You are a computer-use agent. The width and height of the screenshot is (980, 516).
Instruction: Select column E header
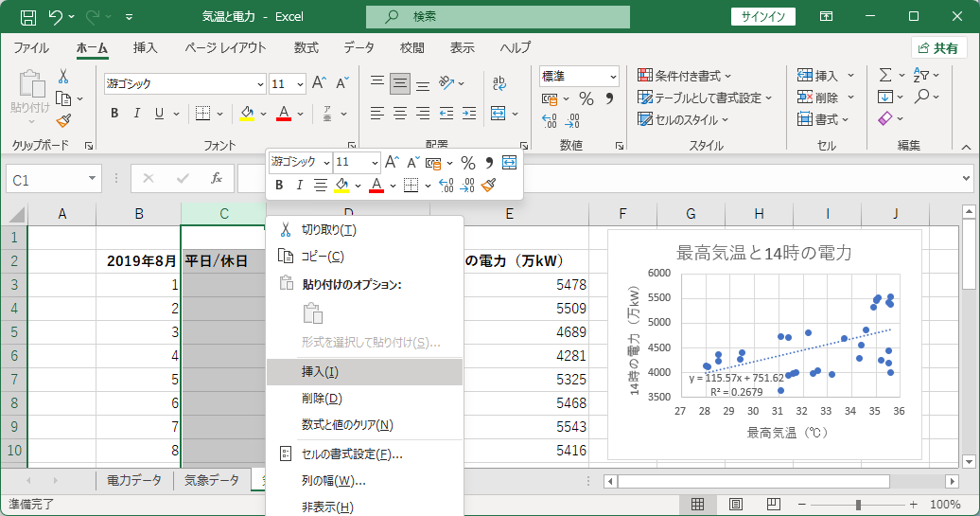click(509, 214)
